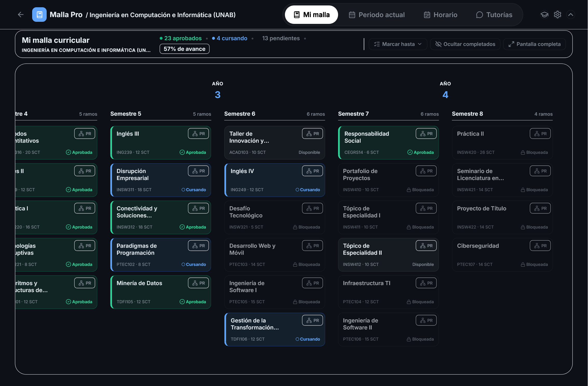Expand the Marcar hasta dropdown
Screen dimensions: 588x386
[x=398, y=44]
